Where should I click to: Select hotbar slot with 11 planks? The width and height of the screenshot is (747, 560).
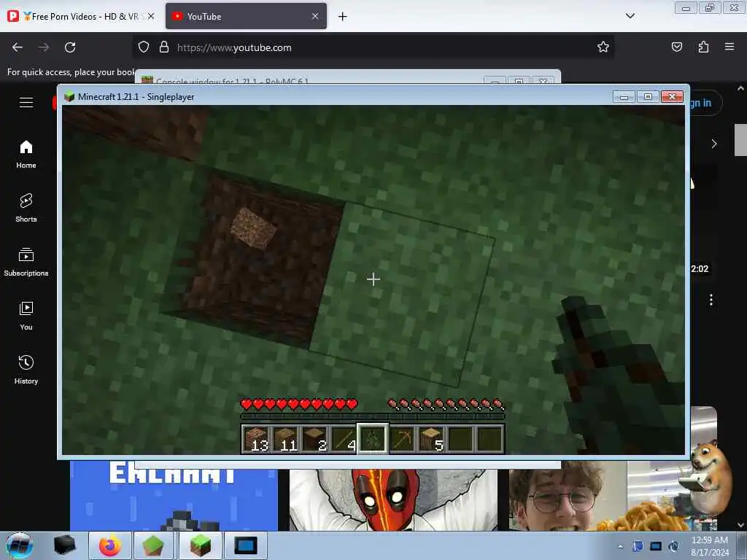click(286, 439)
